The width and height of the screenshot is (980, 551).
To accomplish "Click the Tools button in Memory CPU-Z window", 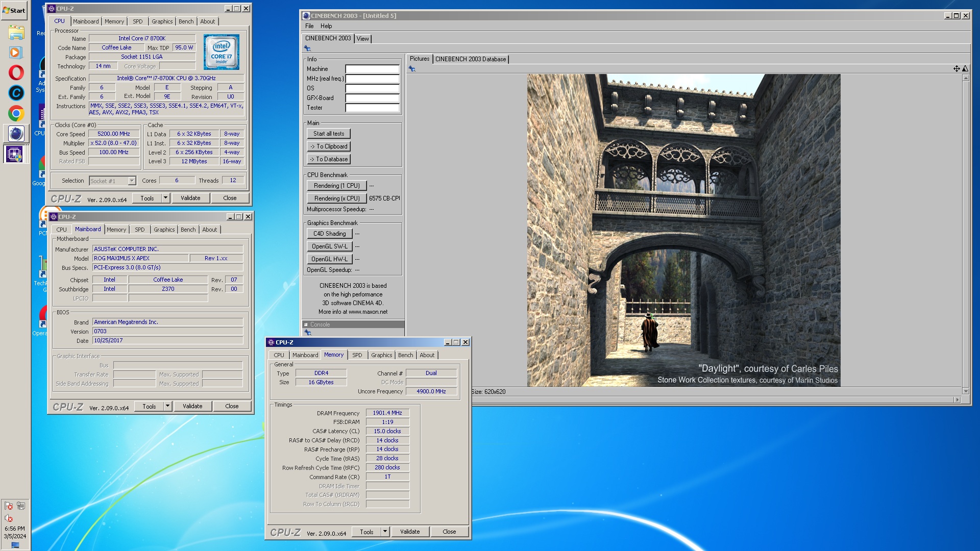I will point(366,532).
